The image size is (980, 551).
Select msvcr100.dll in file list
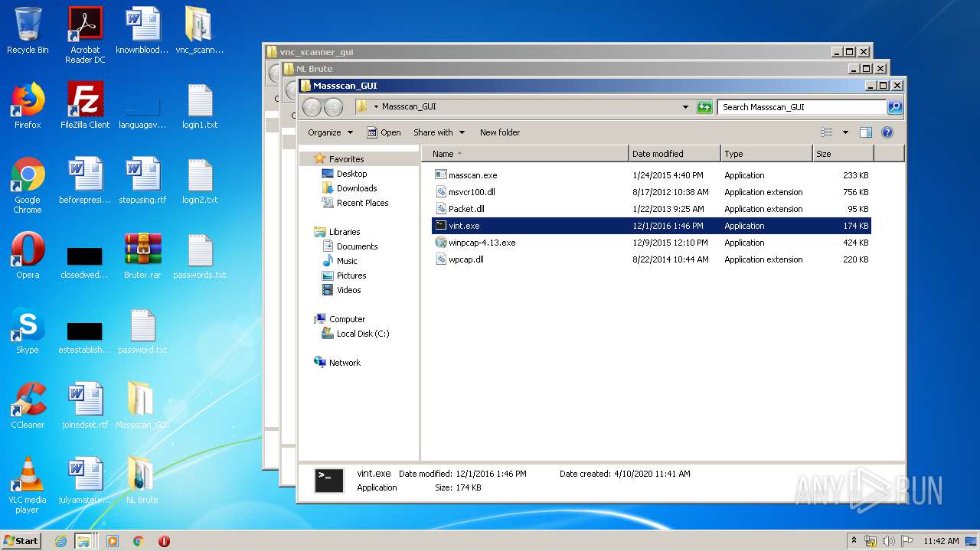click(x=652, y=192)
